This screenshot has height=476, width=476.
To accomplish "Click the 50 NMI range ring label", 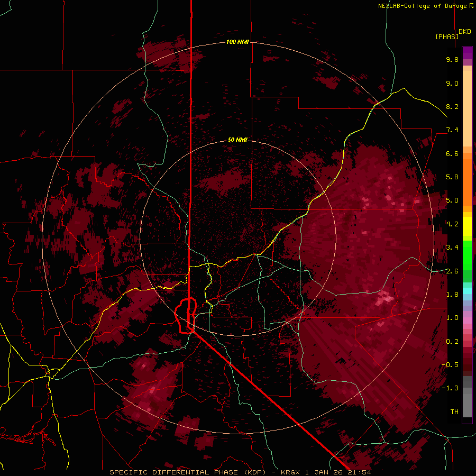I will pos(237,140).
